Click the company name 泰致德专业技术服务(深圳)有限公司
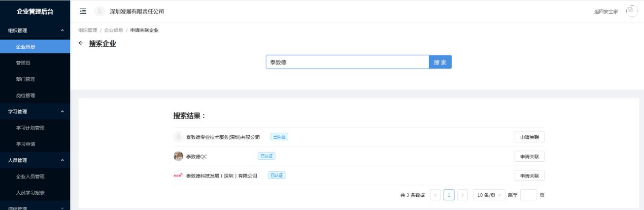This screenshot has width=644, height=210. (x=223, y=137)
